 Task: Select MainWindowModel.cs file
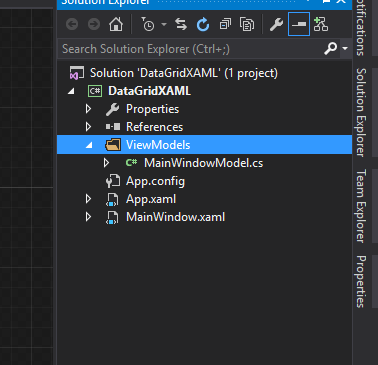tap(203, 163)
